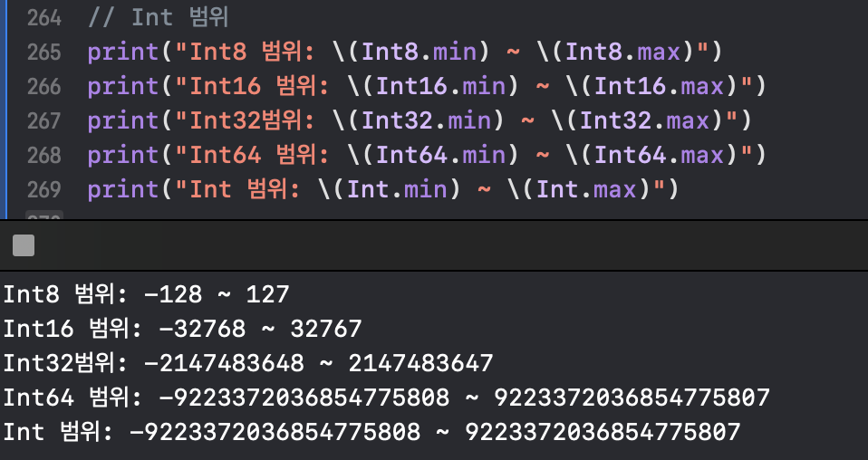Click Int32.max in the code on line 267
The height and width of the screenshot is (460, 868).
[645, 120]
